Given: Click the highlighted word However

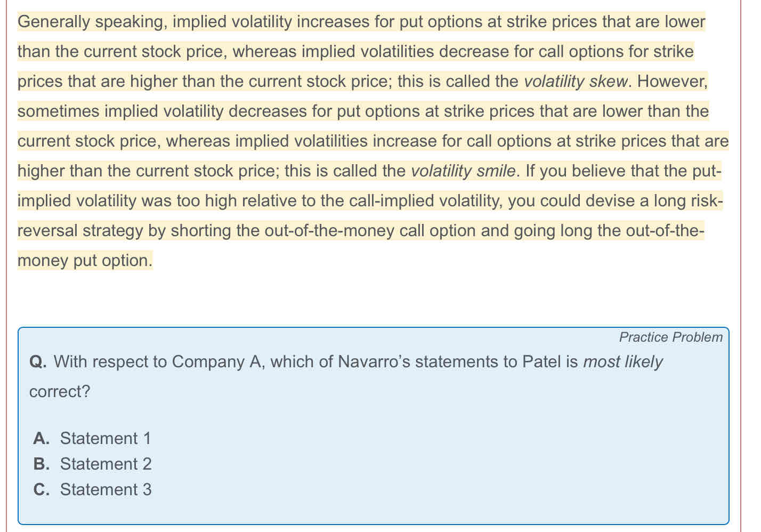Looking at the screenshot, I should (673, 82).
